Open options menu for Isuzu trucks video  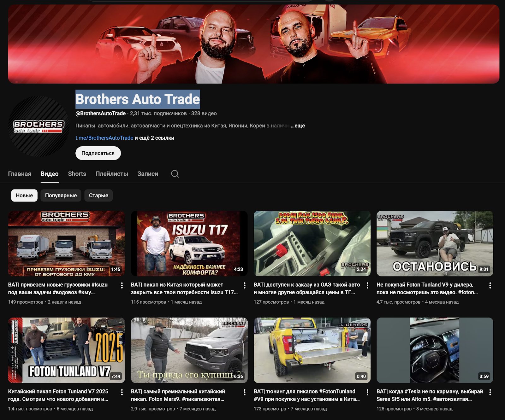[x=122, y=285]
